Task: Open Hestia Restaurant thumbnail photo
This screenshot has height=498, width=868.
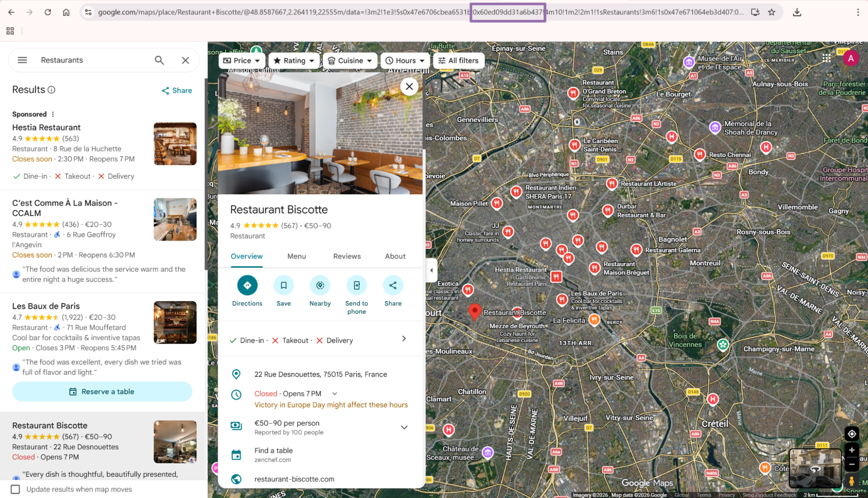Action: coord(175,144)
